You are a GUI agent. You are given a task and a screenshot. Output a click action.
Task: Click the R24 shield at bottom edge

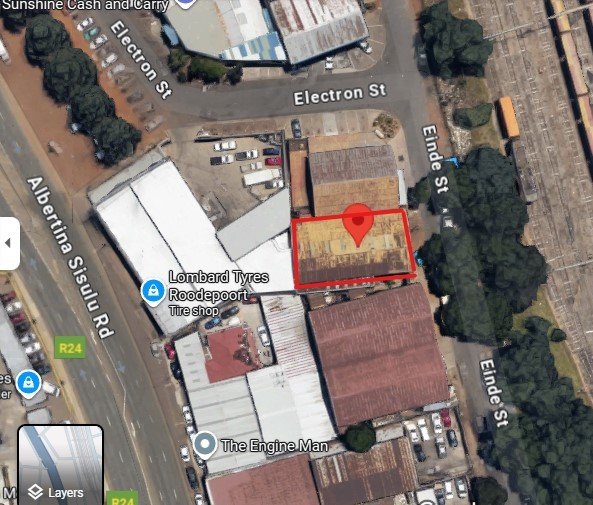[x=122, y=499]
